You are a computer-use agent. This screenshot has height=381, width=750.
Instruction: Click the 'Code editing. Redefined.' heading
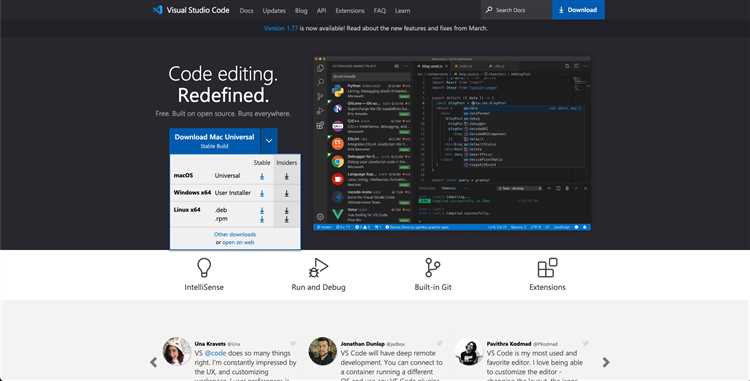223,85
